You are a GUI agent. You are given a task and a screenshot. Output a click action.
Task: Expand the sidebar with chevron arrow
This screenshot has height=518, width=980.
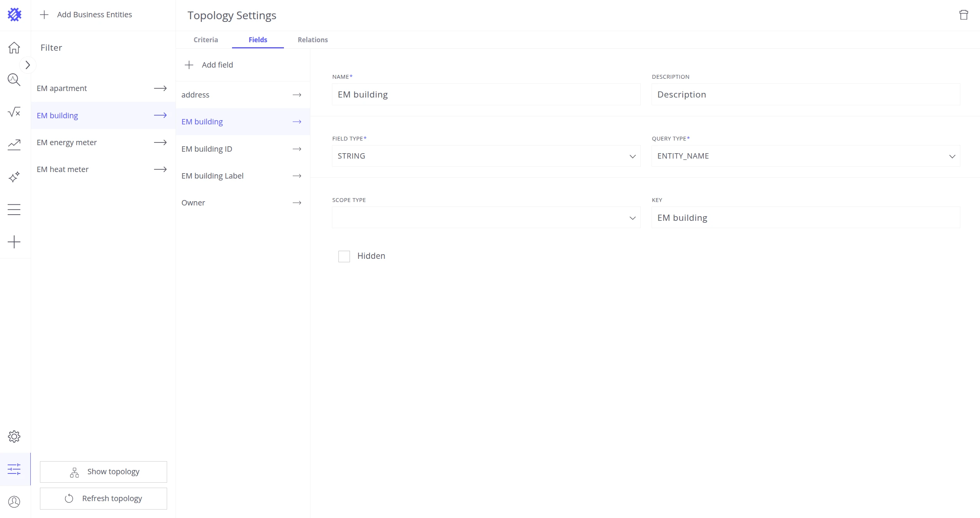tap(28, 65)
